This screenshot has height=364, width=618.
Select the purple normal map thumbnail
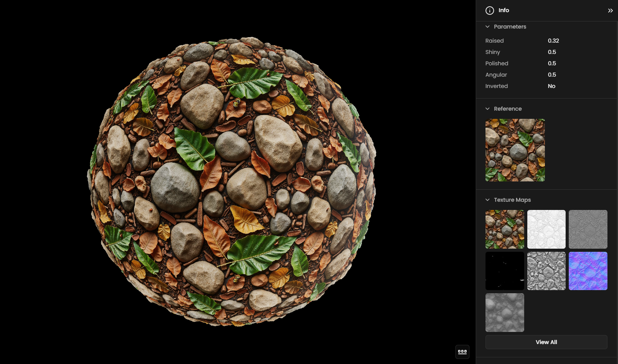(x=588, y=271)
